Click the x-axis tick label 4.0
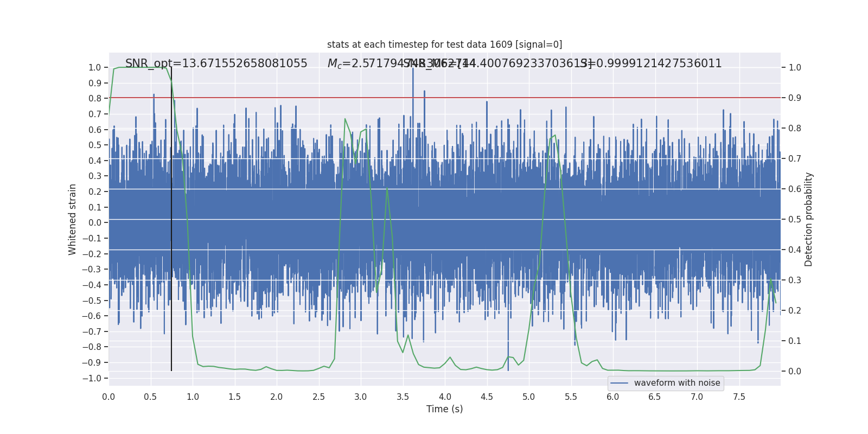 445,397
